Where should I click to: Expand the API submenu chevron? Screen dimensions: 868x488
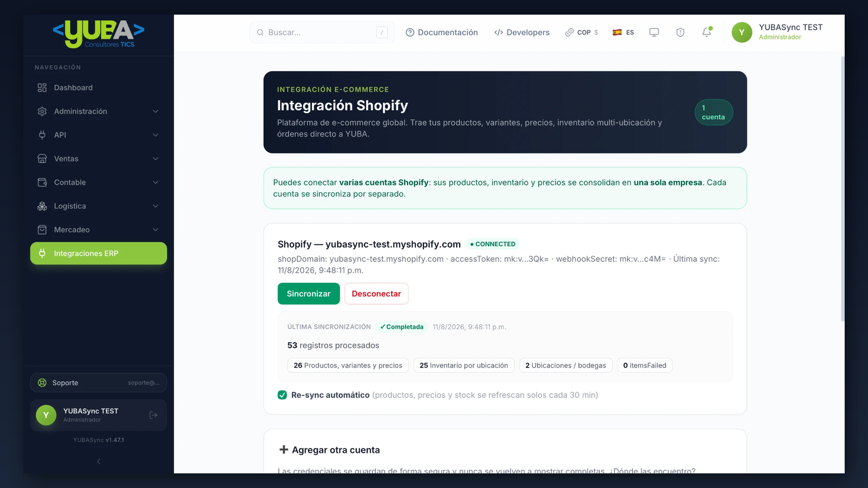pos(156,135)
